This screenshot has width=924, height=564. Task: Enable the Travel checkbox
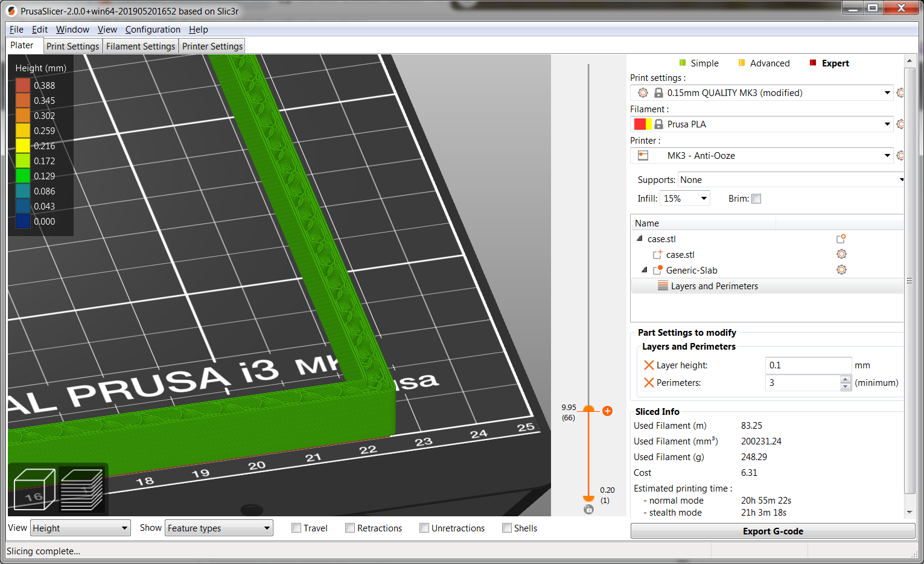coord(296,527)
